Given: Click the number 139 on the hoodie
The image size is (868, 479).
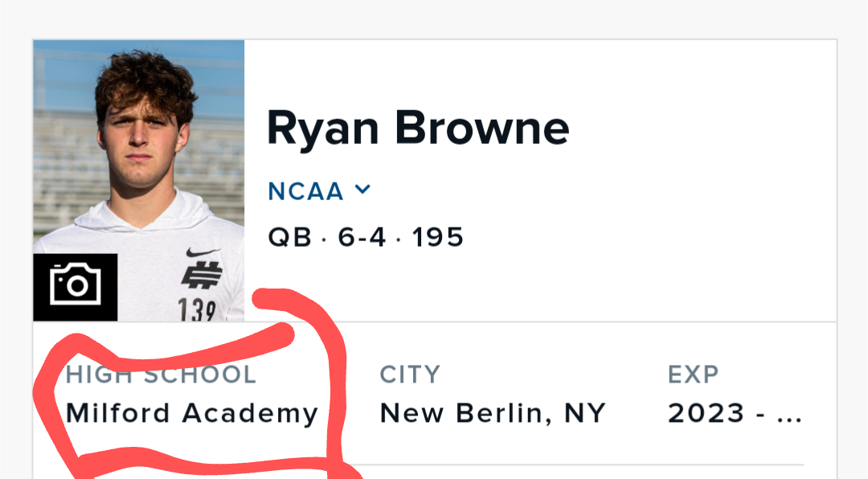Looking at the screenshot, I should 197,309.
